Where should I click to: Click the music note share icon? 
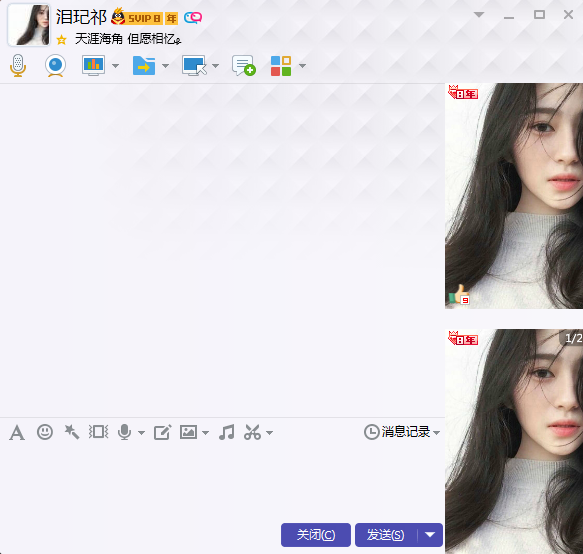pos(226,432)
